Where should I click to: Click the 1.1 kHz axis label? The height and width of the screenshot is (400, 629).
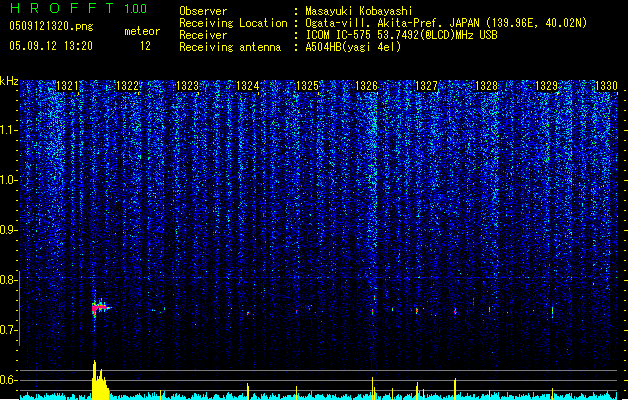pos(9,130)
